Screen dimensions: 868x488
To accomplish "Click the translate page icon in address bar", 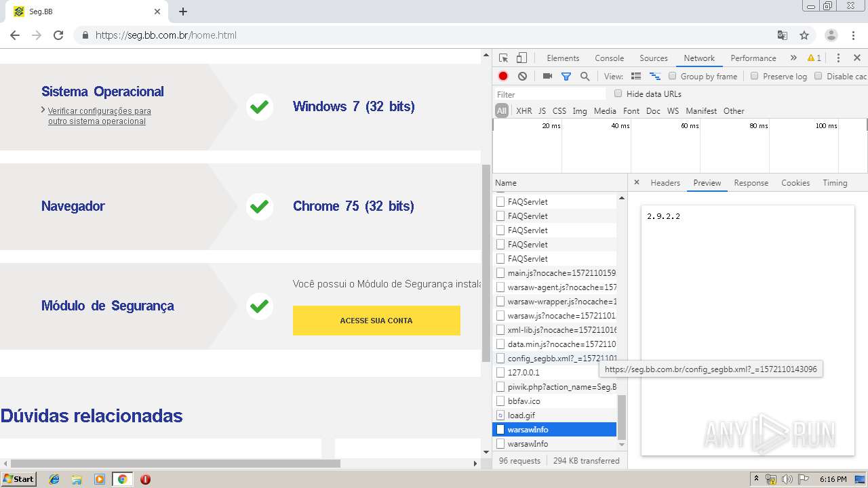I will (x=783, y=35).
